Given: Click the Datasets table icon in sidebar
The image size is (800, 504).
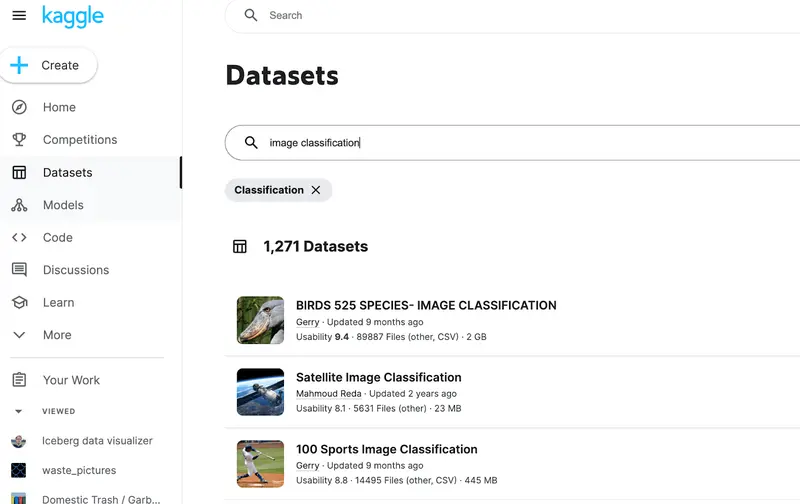Looking at the screenshot, I should pyautogui.click(x=19, y=172).
